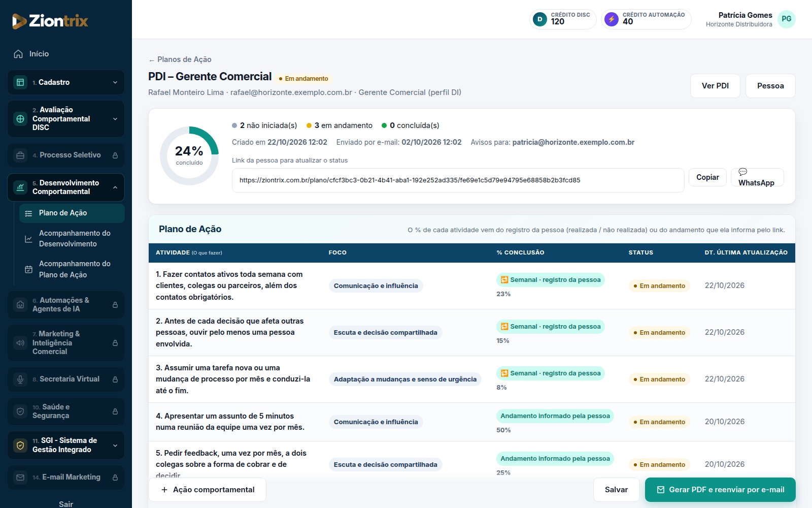Click the Avaliação Comportamental DISC icon

pyautogui.click(x=20, y=119)
